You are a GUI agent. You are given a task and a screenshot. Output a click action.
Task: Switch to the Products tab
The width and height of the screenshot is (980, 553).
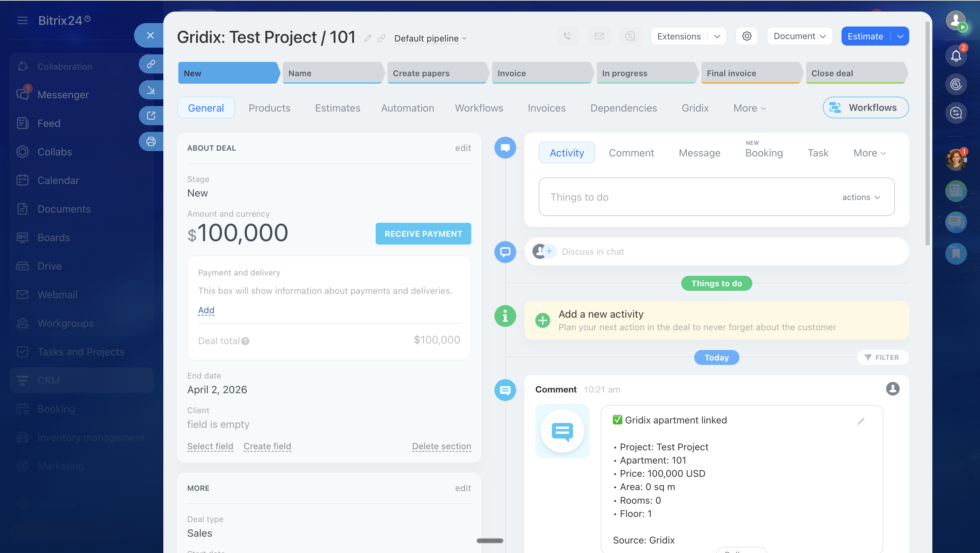pos(269,108)
